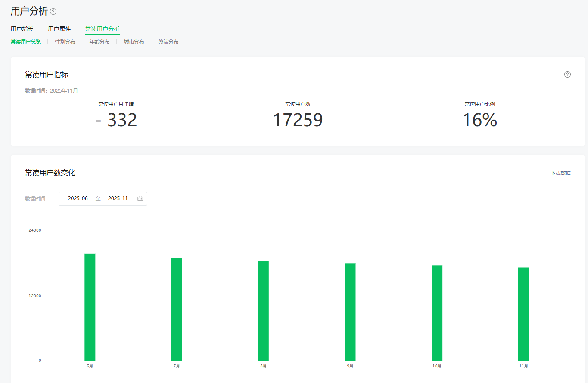588x383 pixels.
Task: Click the 10月 green bar in chart
Action: (437, 313)
